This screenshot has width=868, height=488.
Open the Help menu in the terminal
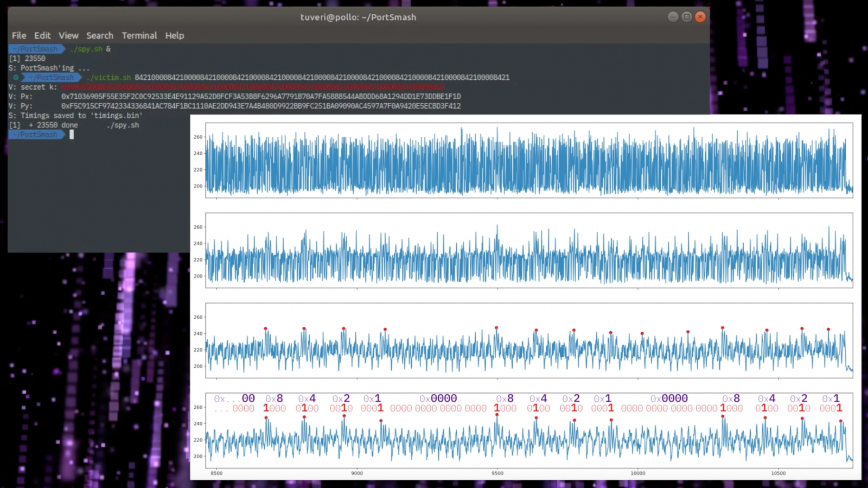coord(175,35)
